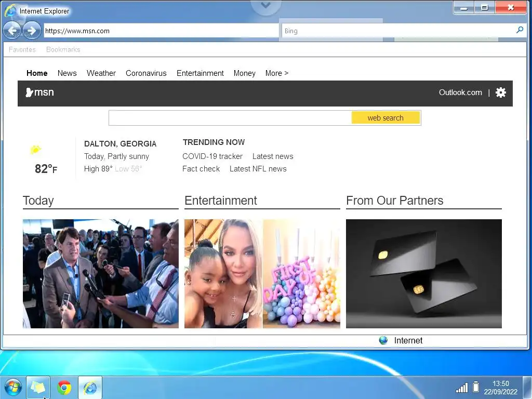The image size is (532, 399).
Task: Open the First Day Of balloons thumbnail
Action: [302, 273]
